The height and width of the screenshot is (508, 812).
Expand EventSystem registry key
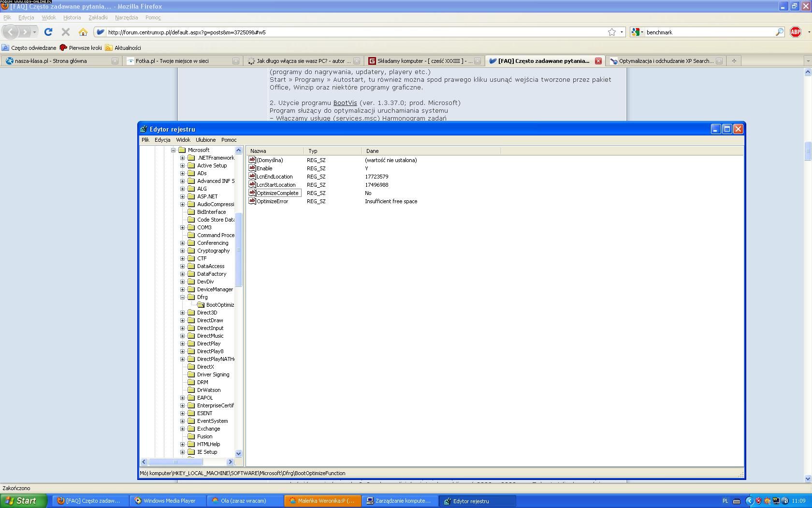pyautogui.click(x=182, y=421)
